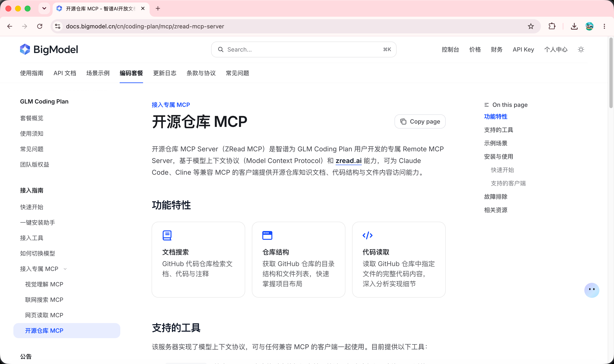
Task: Reload the page
Action: (40, 26)
